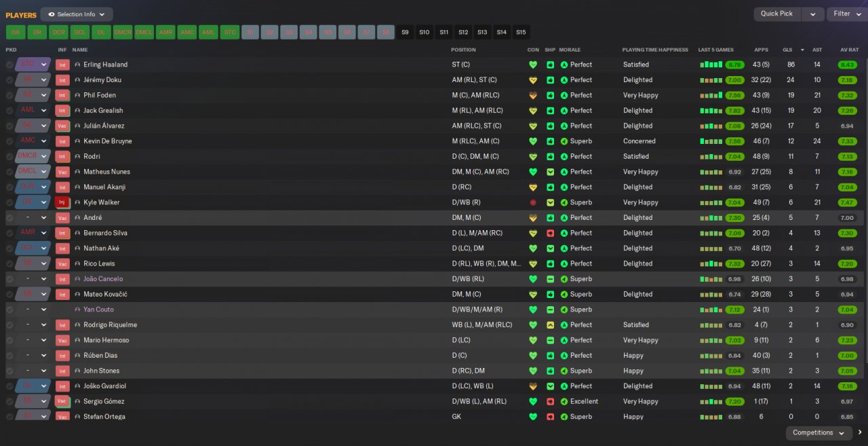Click the morale icon for Kevin De Bruyne
This screenshot has width=868, height=446.
click(x=564, y=141)
